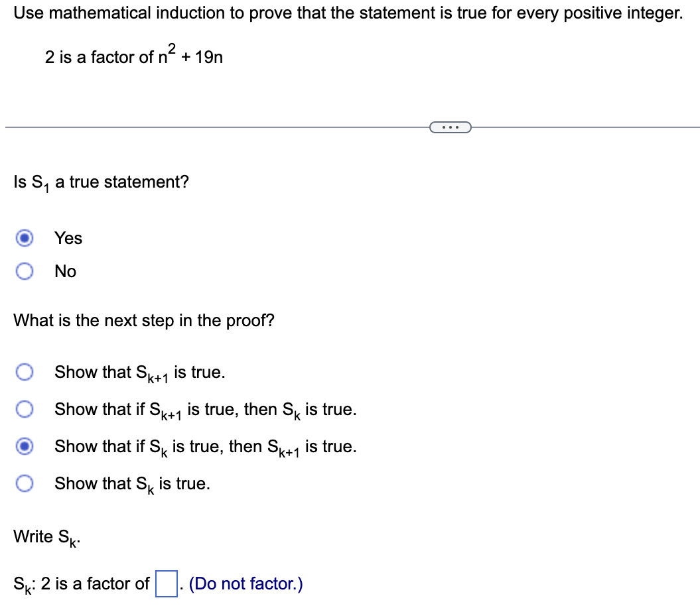This screenshot has width=700, height=608.
Task: Click the currently selected Yes option label
Action: tap(68, 238)
